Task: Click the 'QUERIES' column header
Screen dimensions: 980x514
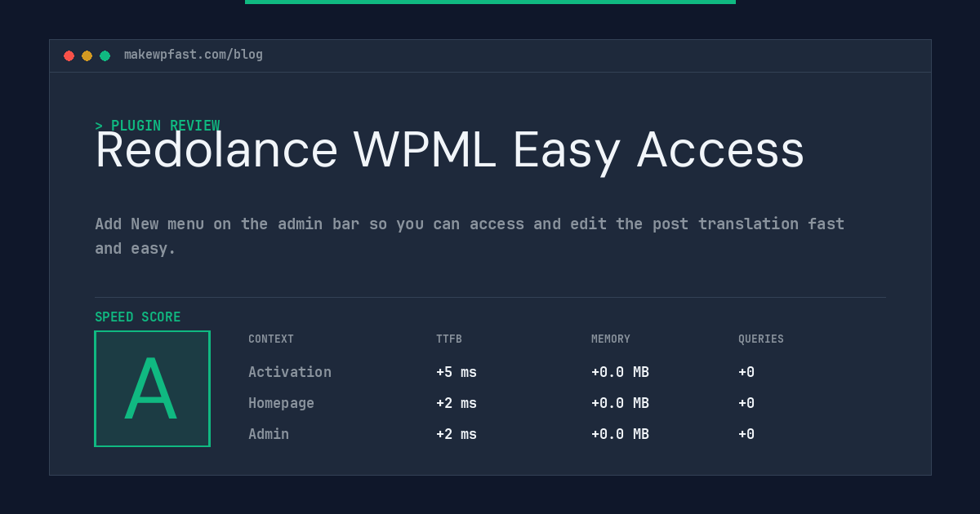Action: (761, 339)
